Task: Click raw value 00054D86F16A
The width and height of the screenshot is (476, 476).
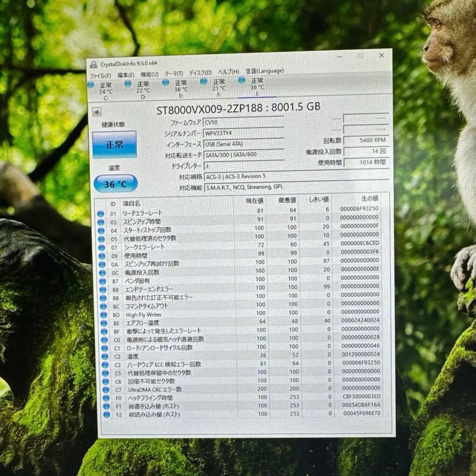Action: point(361,405)
